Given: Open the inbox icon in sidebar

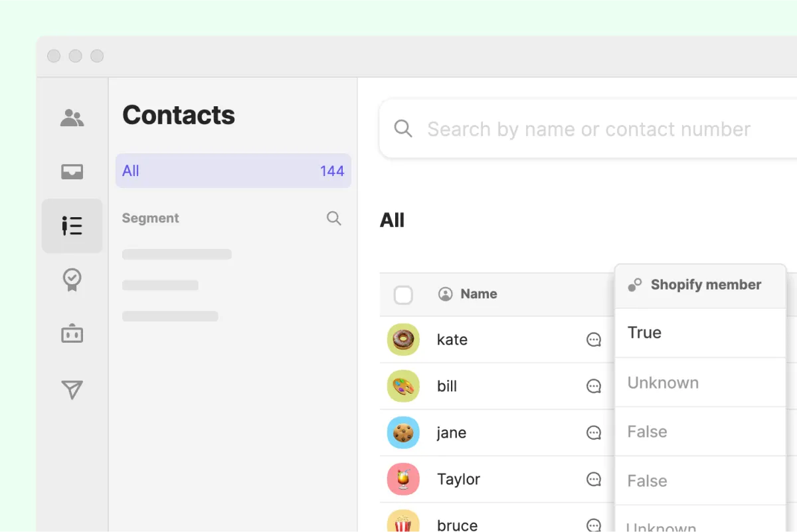Looking at the screenshot, I should (72, 172).
